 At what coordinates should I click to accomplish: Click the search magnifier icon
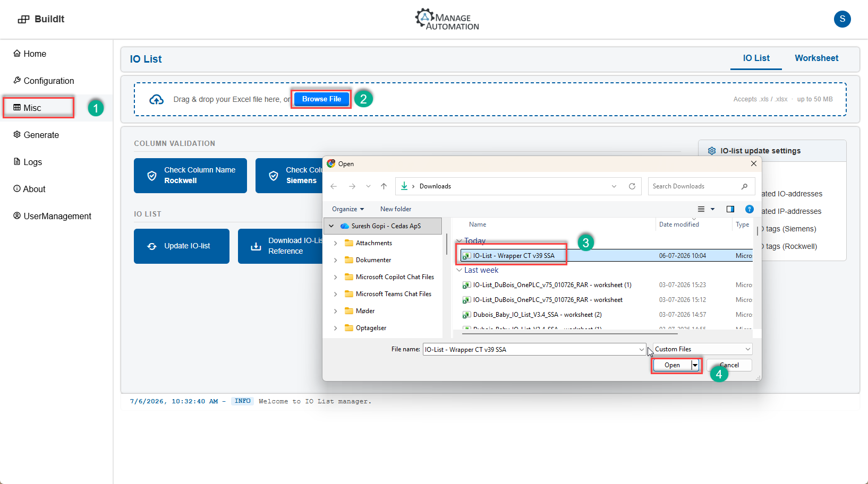point(744,186)
